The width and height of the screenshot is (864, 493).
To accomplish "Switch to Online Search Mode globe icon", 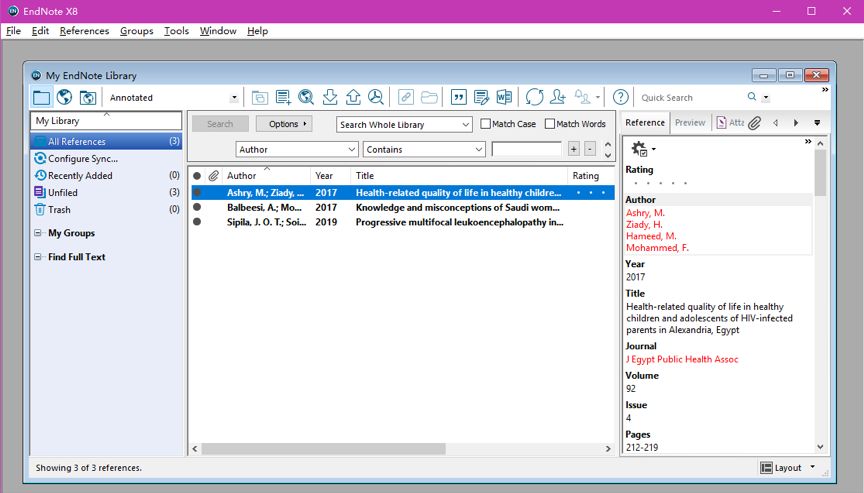I will tap(64, 97).
